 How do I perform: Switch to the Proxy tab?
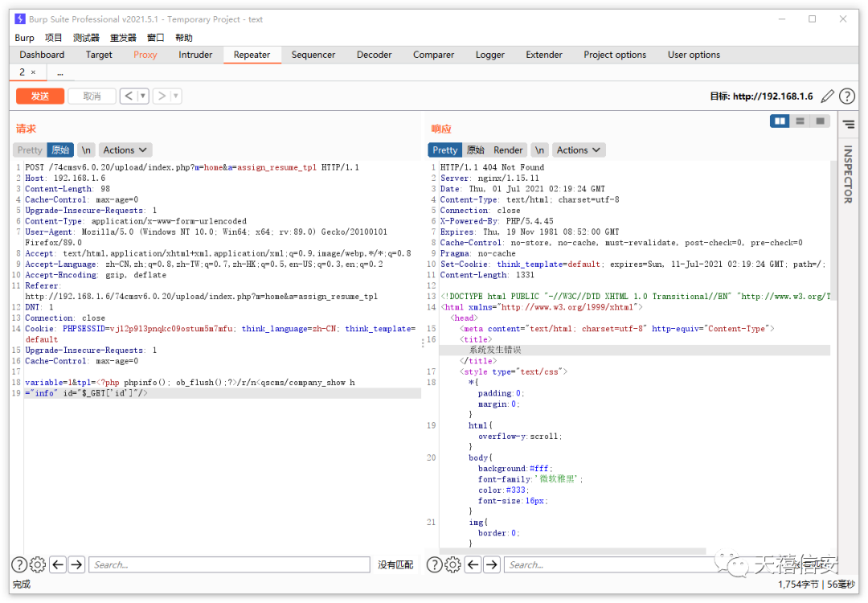pyautogui.click(x=145, y=55)
